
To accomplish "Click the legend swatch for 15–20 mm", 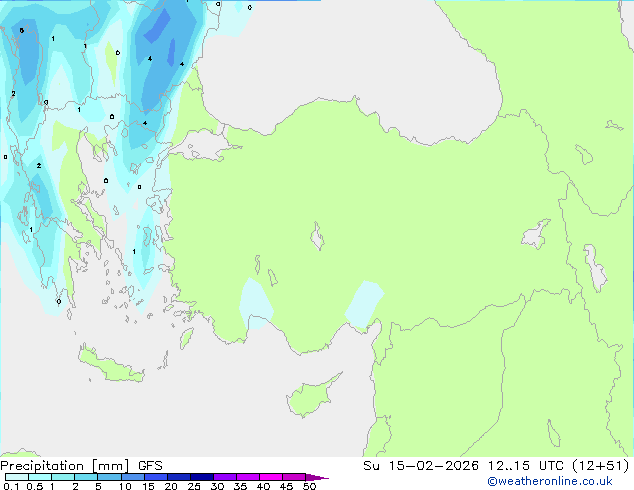I will pos(155,477).
